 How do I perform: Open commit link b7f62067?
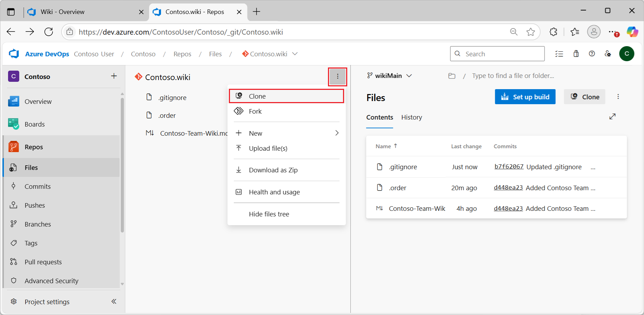coord(509,167)
